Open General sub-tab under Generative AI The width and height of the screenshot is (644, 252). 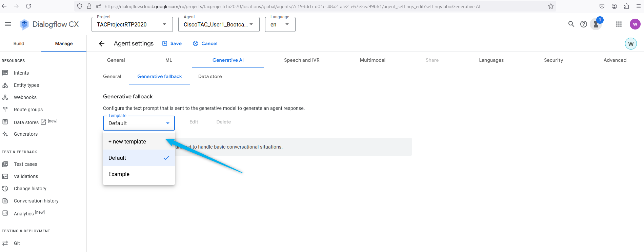(112, 76)
